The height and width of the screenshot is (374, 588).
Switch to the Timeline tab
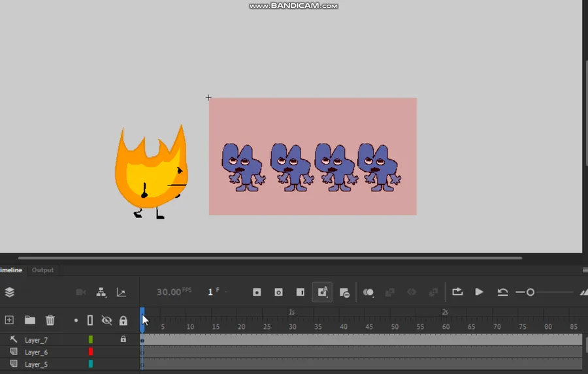tap(11, 270)
